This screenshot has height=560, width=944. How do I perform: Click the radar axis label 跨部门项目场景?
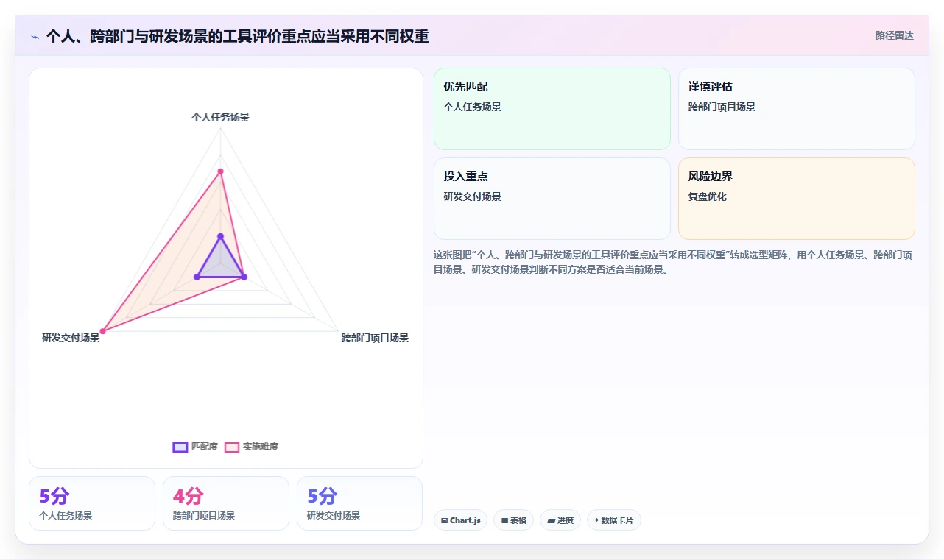coord(375,338)
